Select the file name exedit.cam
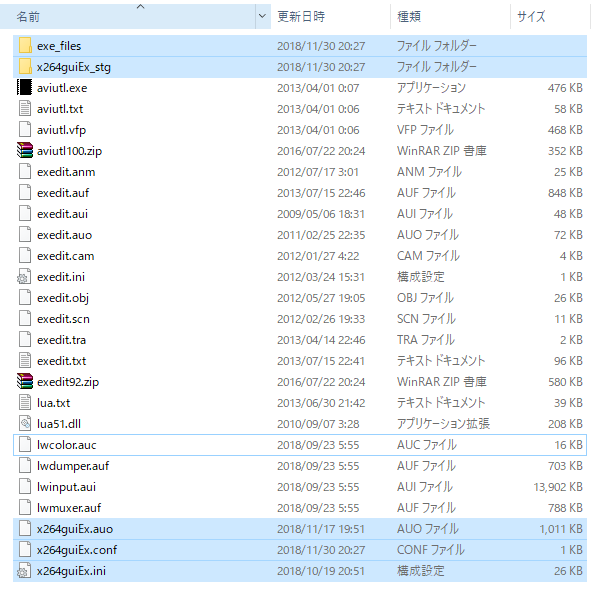610x589 pixels. pos(65,256)
